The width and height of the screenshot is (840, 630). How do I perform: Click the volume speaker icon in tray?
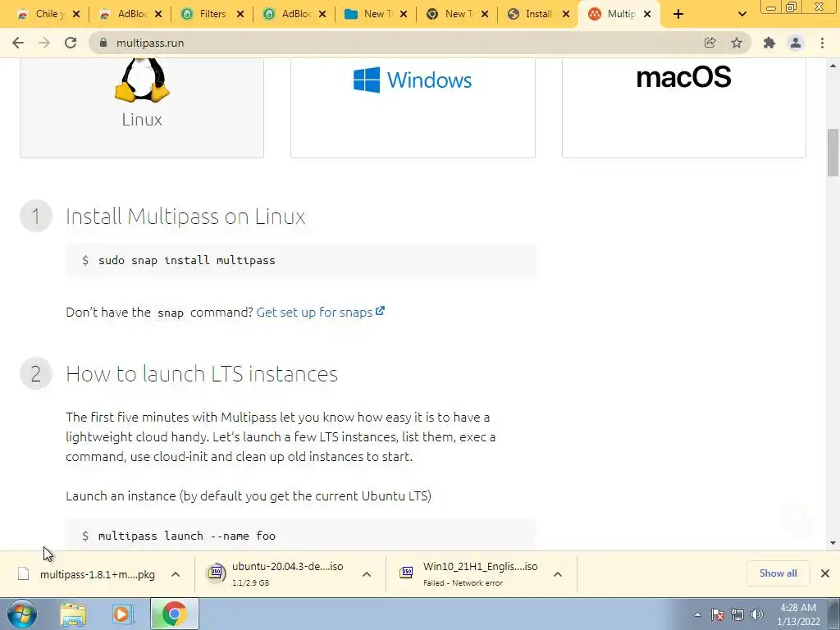[x=757, y=614]
